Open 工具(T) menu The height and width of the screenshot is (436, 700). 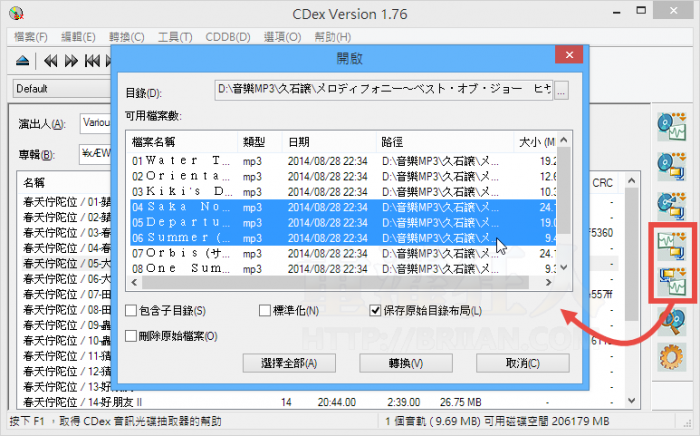point(175,37)
